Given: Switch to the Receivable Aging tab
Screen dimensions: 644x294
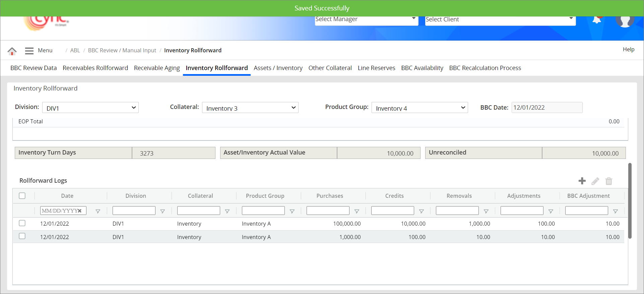Looking at the screenshot, I should (x=157, y=68).
